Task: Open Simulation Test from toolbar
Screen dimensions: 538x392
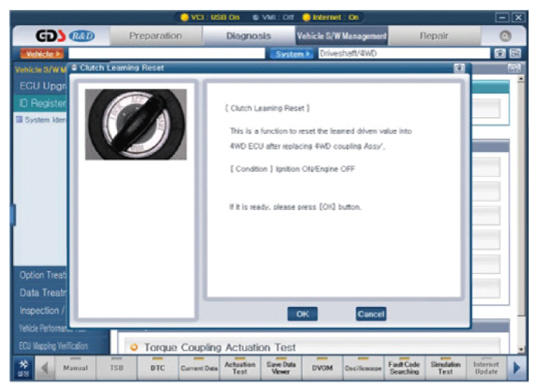Action: click(x=445, y=368)
